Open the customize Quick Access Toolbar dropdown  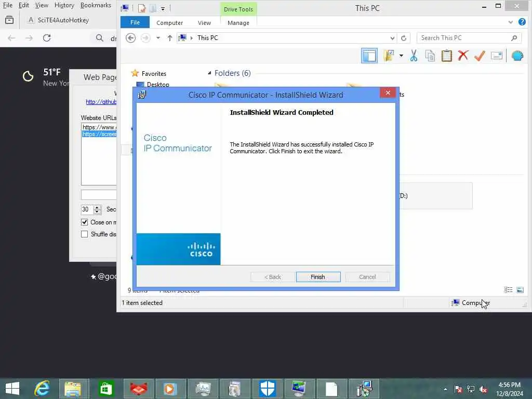163,9
